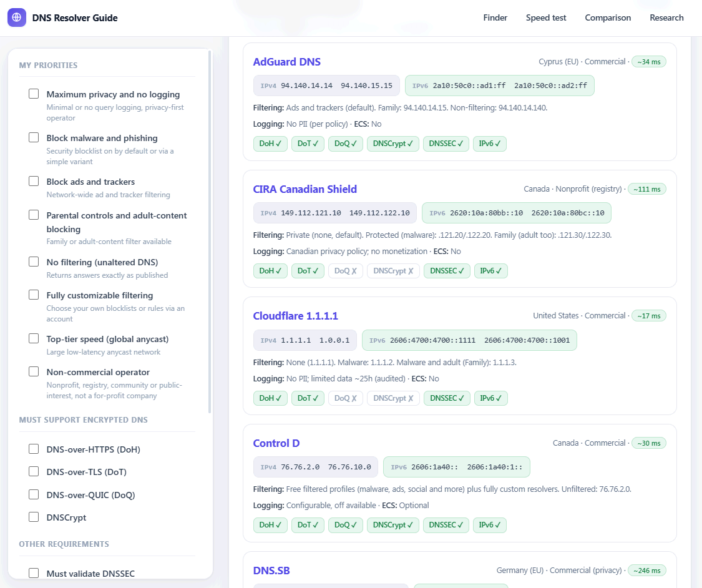702x588 pixels.
Task: Click 'Cyprus (EU) · Commercial' text
Action: click(x=582, y=61)
